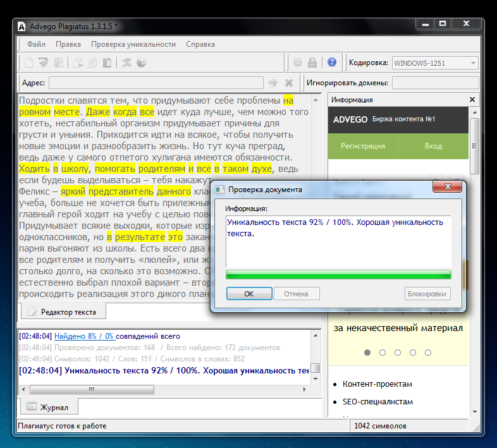The height and width of the screenshot is (448, 497).
Task: Click the 'Контент-проектам' list item
Action: [x=377, y=384]
